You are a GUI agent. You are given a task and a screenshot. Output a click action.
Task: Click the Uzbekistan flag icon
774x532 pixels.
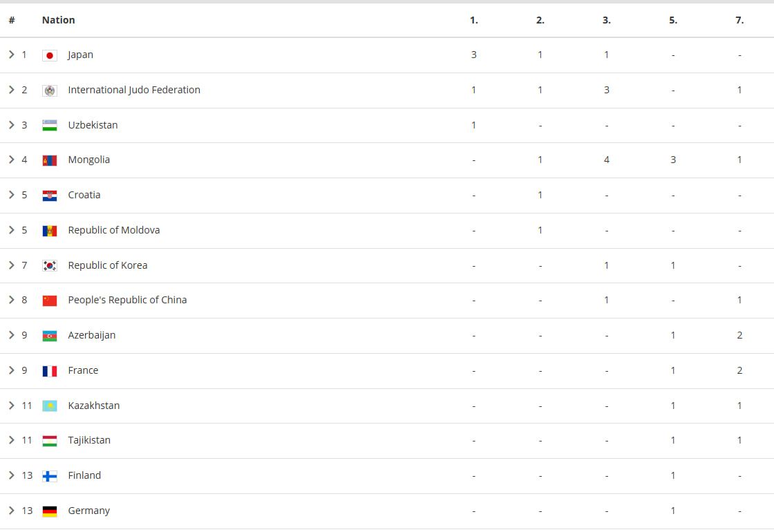click(49, 125)
